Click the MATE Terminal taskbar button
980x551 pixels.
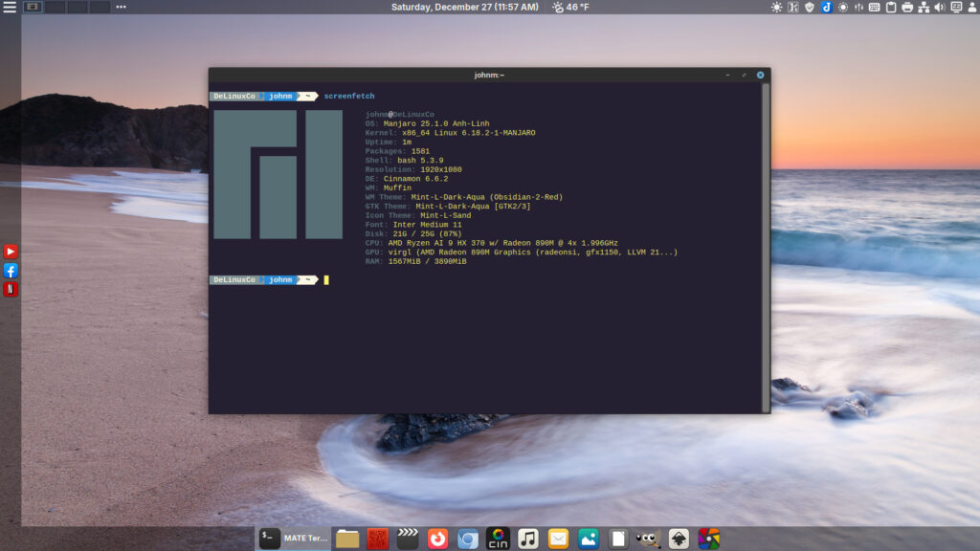(293, 539)
